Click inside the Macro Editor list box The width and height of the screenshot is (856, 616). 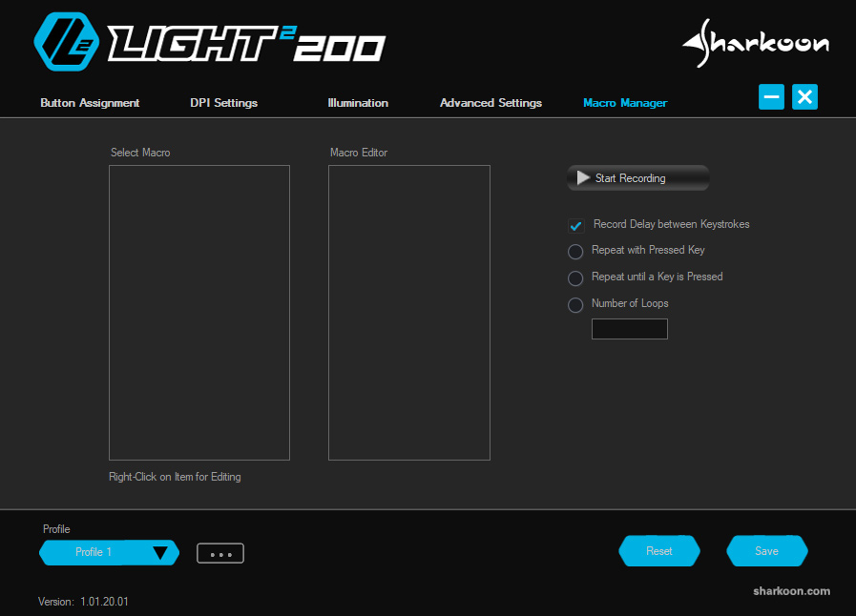409,313
